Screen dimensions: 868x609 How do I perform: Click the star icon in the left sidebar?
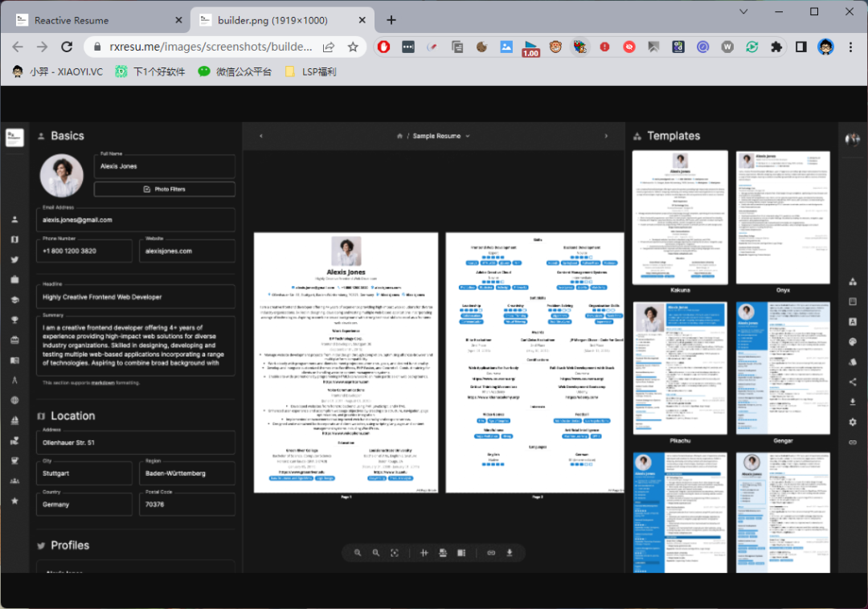click(15, 501)
